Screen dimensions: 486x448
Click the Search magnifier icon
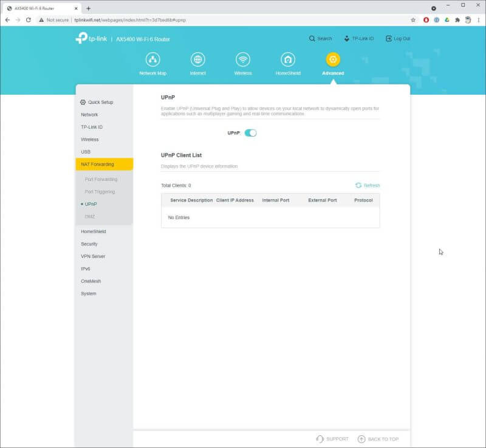pyautogui.click(x=312, y=38)
